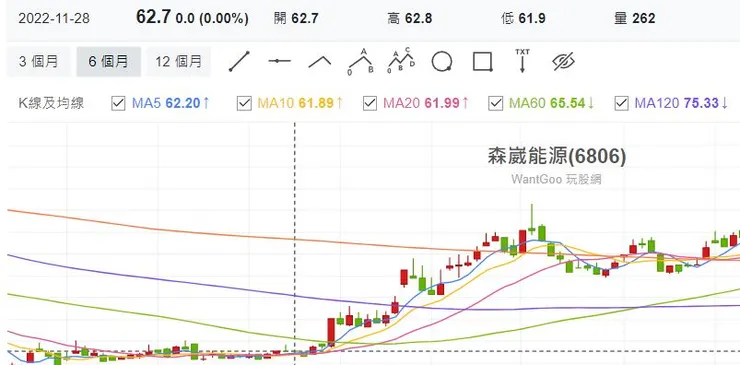The width and height of the screenshot is (740, 365).
Task: Select the 0-A-B-C-D wave pattern tool
Action: 401,61
